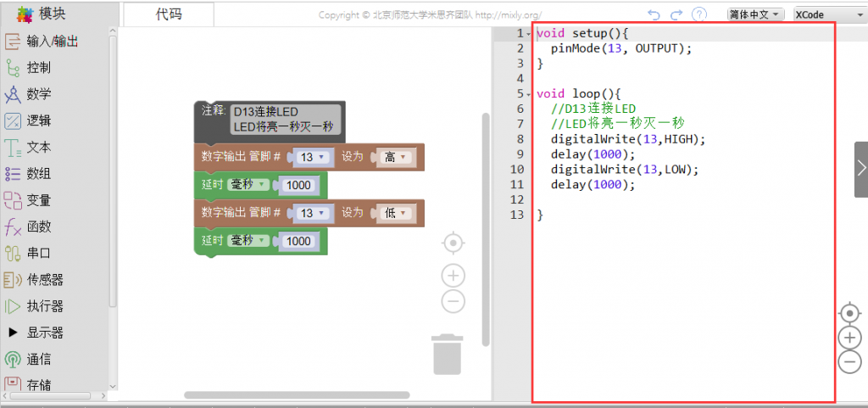The width and height of the screenshot is (868, 408).
Task: Open the 简体中文 language dropdown
Action: point(755,14)
